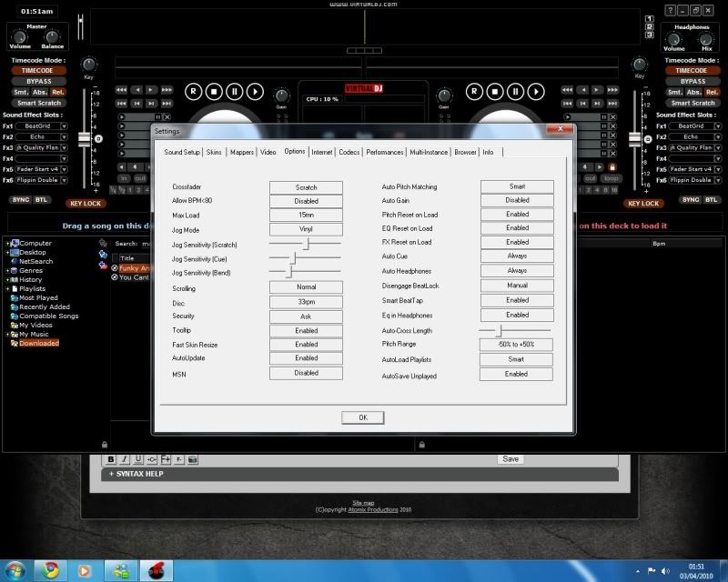Start playback on the left deck
Viewport: 728px width, 582px height.
255,92
